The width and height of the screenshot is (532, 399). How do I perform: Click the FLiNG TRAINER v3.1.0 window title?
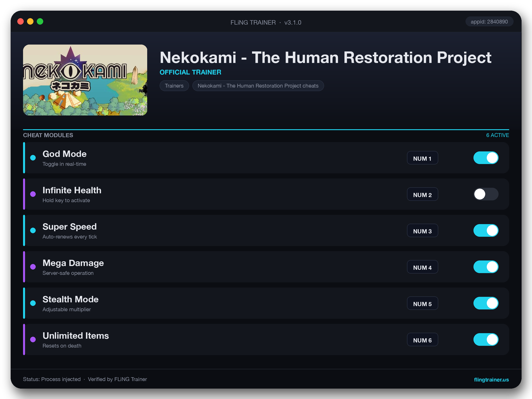point(266,22)
